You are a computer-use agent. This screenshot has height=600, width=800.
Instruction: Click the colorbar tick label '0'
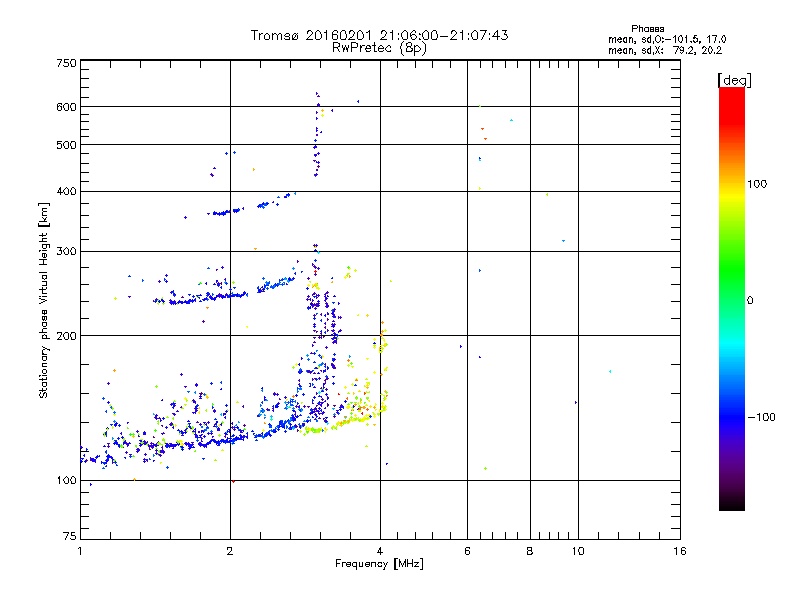coord(750,301)
